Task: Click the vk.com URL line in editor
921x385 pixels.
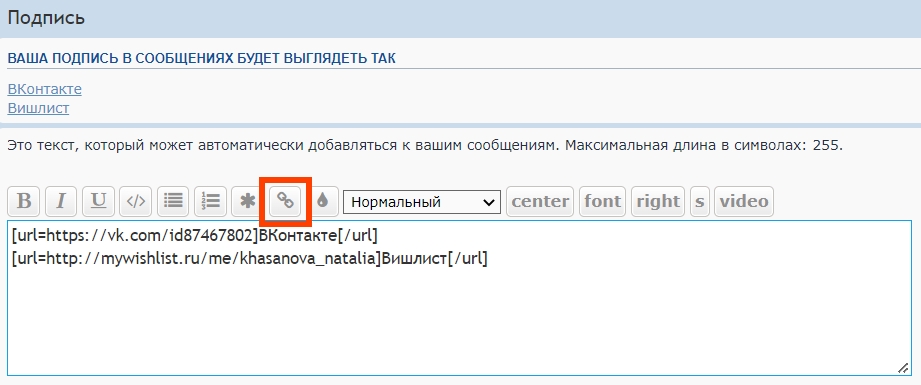Action: click(194, 236)
